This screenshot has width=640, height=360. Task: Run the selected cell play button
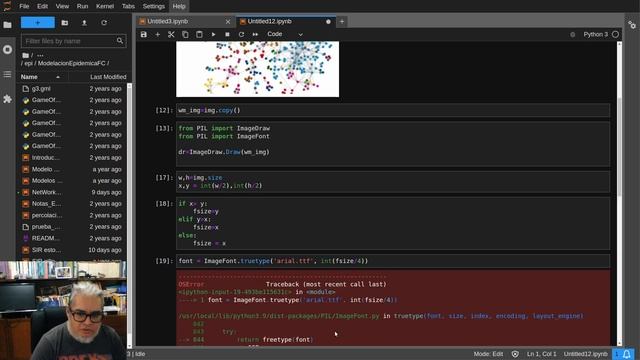(213, 34)
